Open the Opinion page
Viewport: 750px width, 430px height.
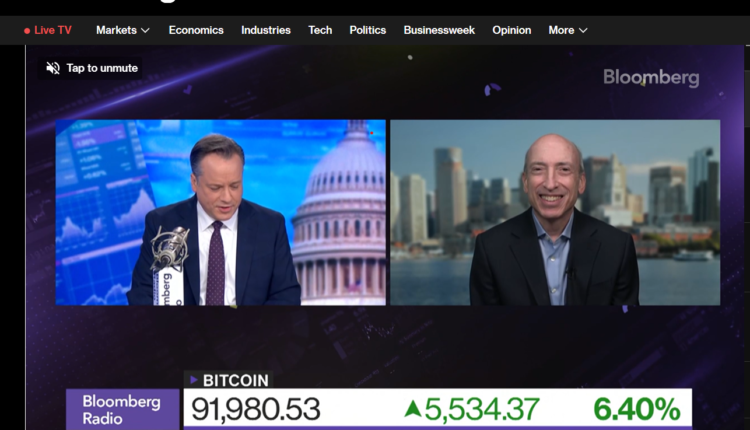[x=511, y=30]
